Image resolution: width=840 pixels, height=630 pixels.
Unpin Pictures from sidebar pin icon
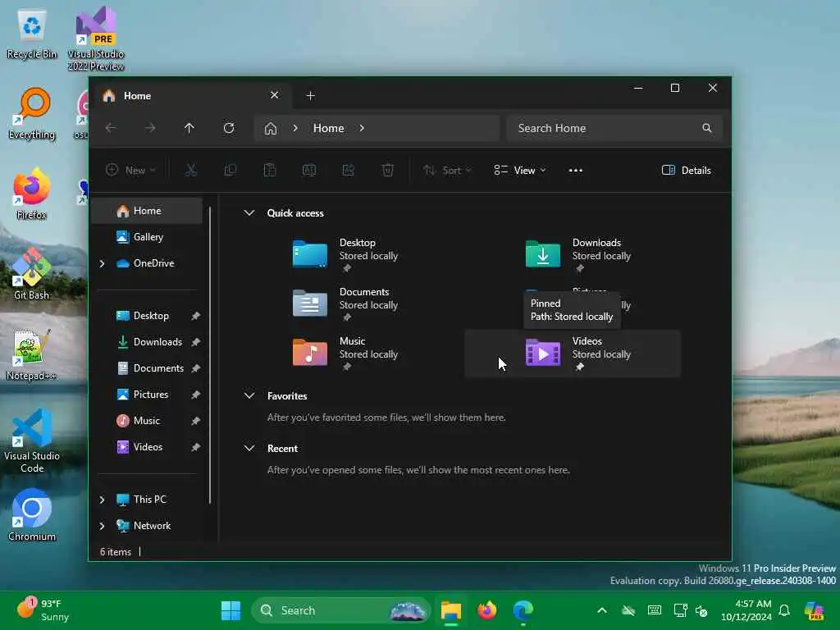pyautogui.click(x=195, y=395)
